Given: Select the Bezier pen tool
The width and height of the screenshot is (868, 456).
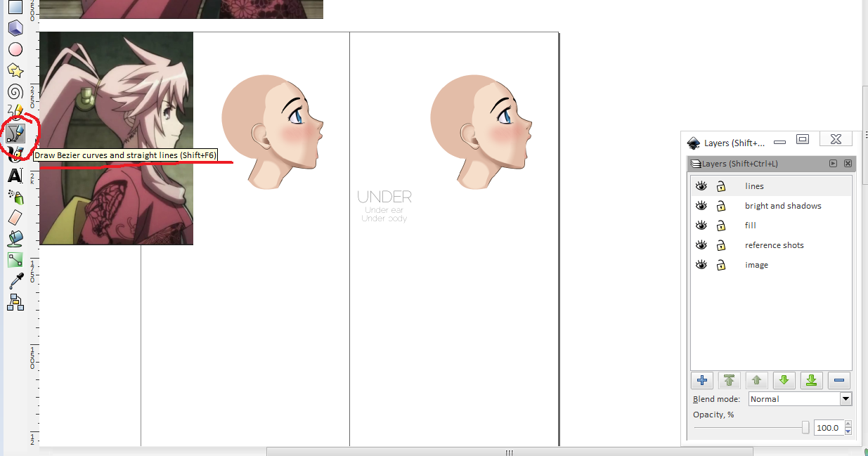Looking at the screenshot, I should pyautogui.click(x=15, y=132).
